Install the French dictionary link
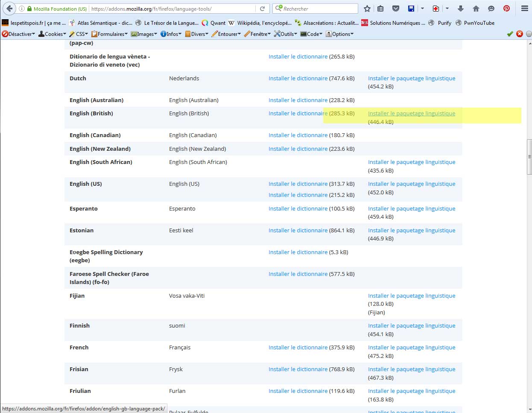The height and width of the screenshot is (413, 532). coord(298,347)
